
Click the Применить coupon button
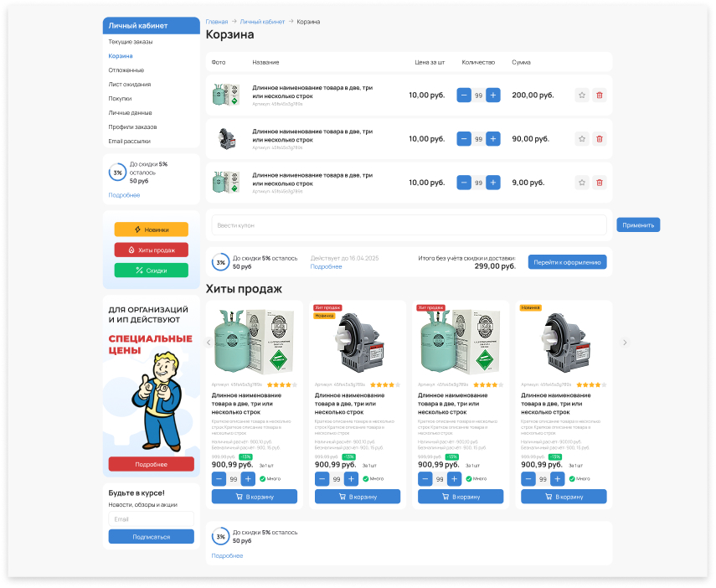tap(638, 225)
